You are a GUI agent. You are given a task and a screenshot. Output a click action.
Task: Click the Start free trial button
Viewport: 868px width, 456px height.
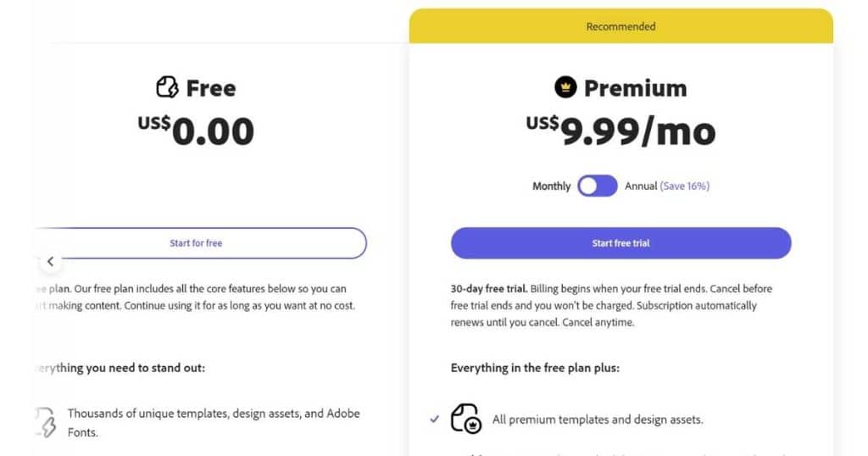[x=621, y=243]
